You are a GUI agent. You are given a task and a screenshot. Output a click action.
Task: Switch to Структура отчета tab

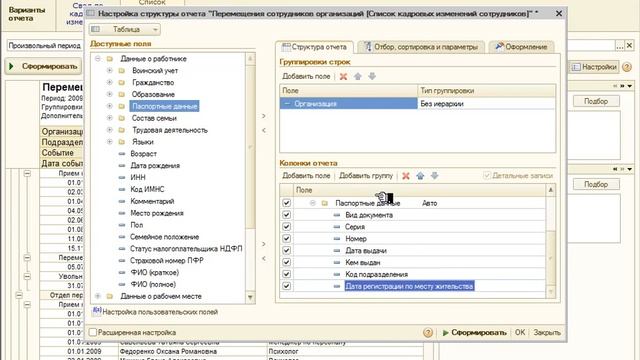click(x=314, y=47)
